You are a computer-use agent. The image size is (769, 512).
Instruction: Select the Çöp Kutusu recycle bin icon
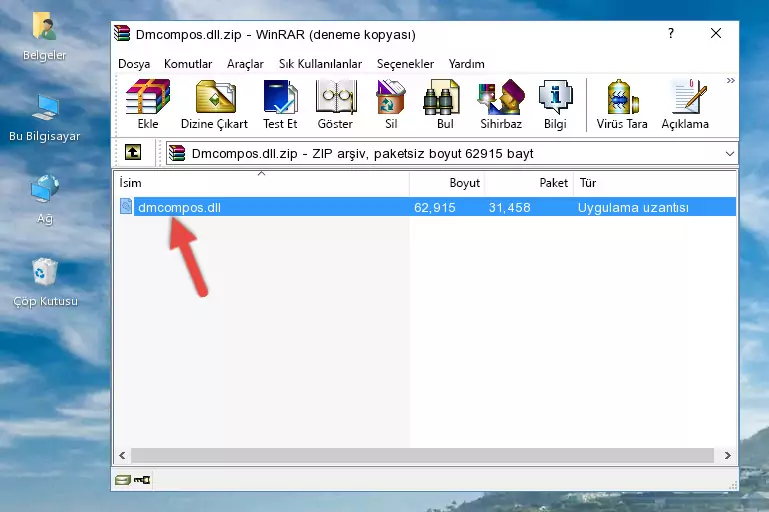(x=45, y=282)
